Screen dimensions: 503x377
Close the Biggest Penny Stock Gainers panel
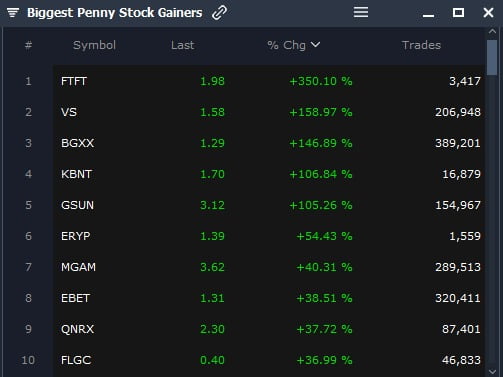[488, 13]
